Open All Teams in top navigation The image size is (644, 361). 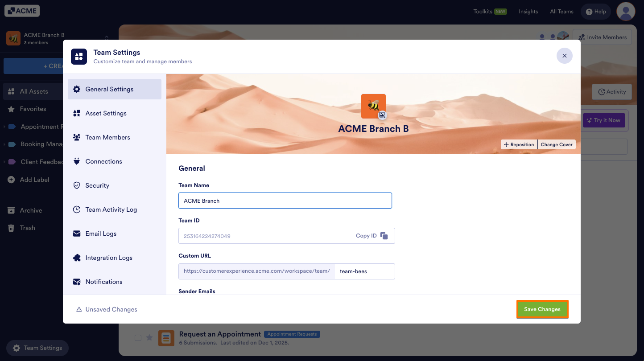tap(562, 12)
